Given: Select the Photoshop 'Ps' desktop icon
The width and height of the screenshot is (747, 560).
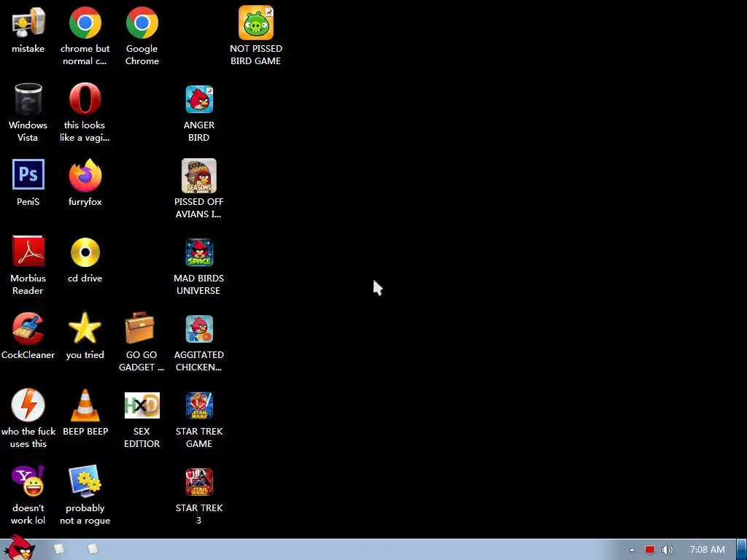Looking at the screenshot, I should [28, 174].
